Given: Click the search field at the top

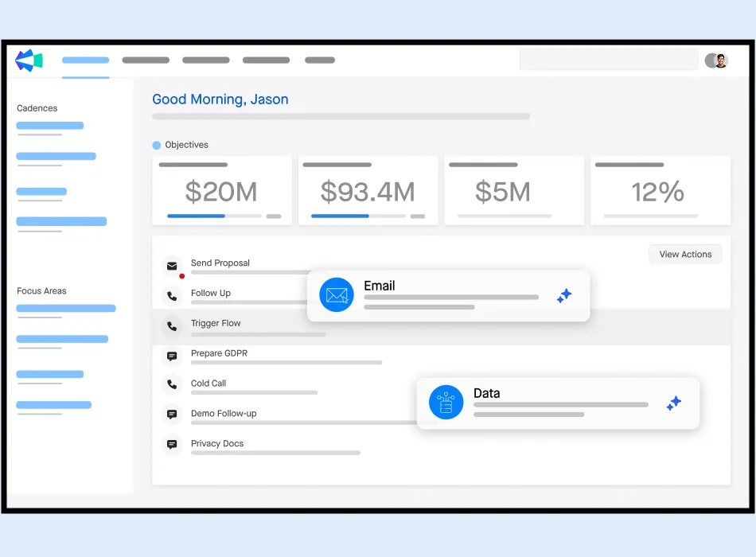Looking at the screenshot, I should (x=609, y=60).
